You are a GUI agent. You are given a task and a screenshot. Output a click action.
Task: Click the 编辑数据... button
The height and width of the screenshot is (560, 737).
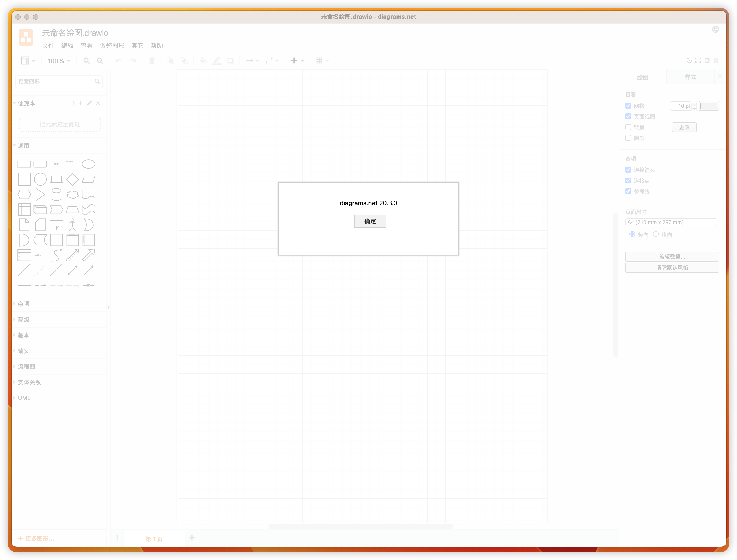coord(672,257)
